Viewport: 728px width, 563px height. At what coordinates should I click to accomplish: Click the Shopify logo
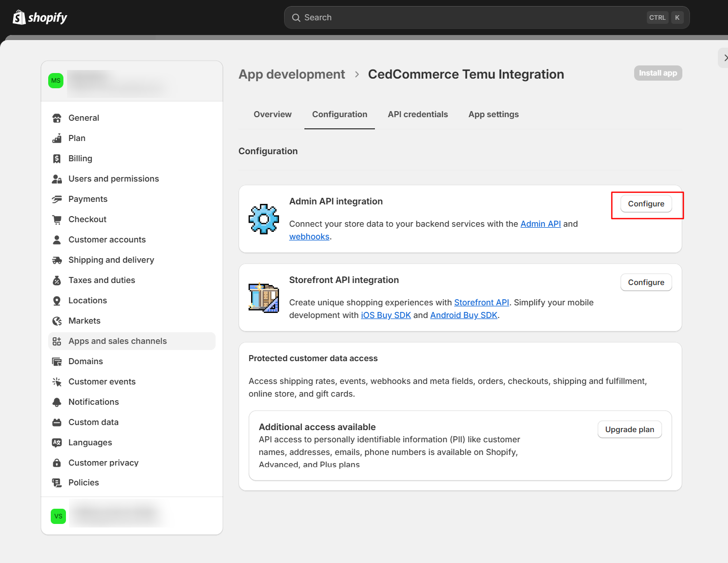point(40,17)
